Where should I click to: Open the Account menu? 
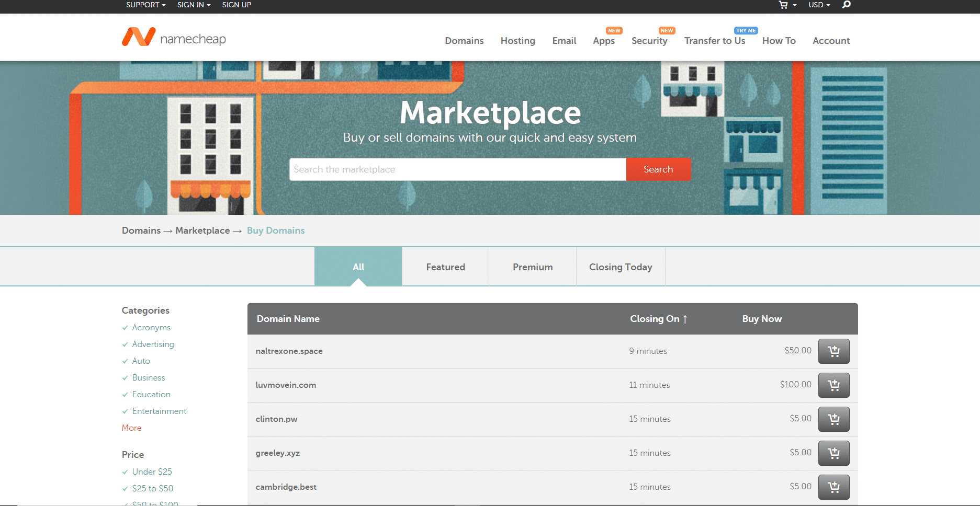click(x=831, y=41)
